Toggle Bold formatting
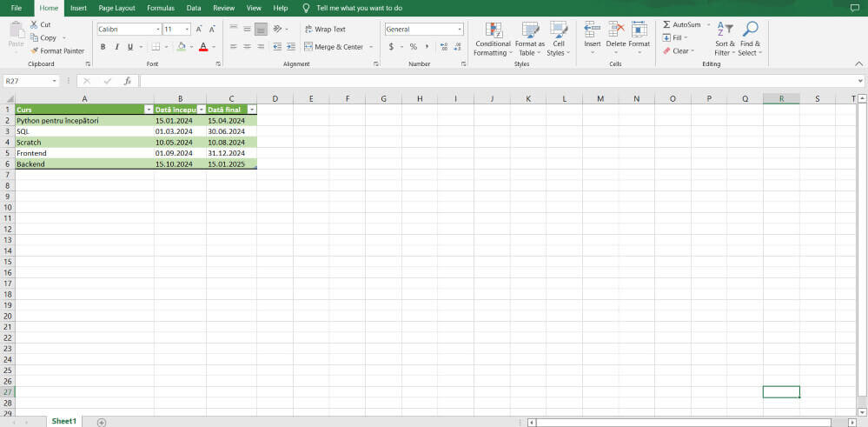 (x=103, y=47)
